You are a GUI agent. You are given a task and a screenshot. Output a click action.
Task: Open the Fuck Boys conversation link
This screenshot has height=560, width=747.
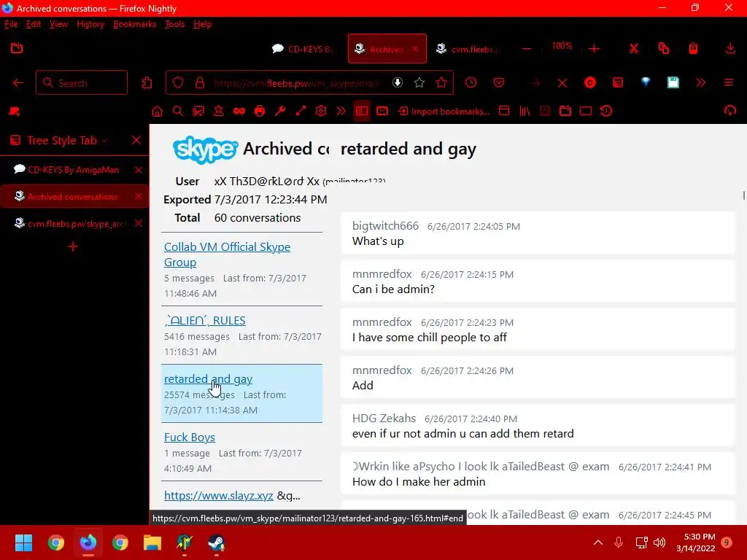pos(189,437)
